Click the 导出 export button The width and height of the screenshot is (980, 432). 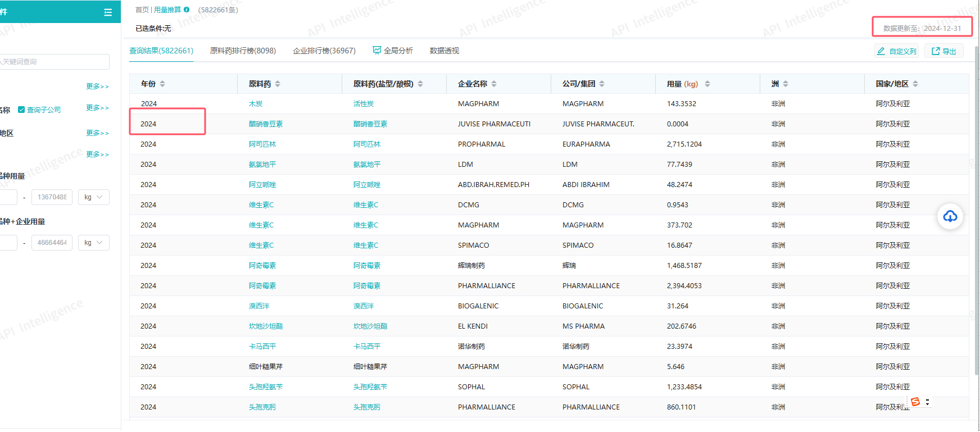coord(943,51)
